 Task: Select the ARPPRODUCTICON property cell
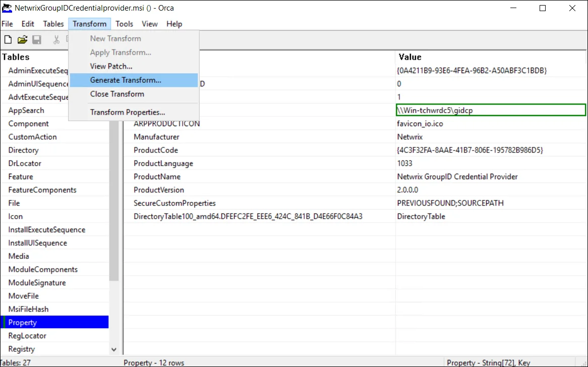pos(166,124)
